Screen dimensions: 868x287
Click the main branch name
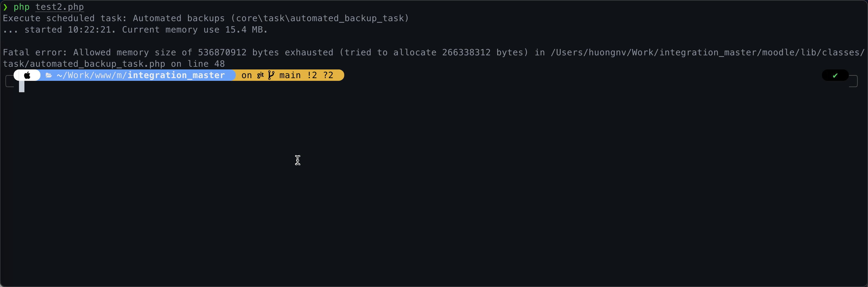pyautogui.click(x=290, y=75)
